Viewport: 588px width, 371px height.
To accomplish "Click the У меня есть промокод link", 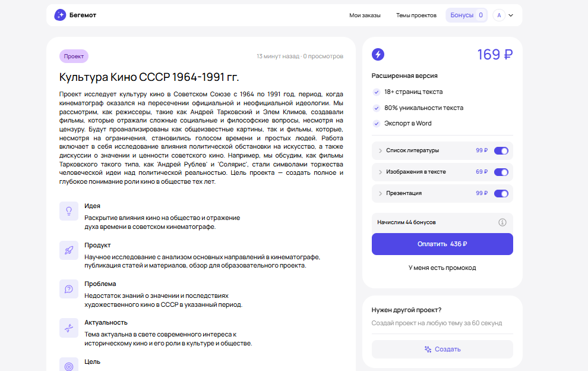I will pos(442,268).
